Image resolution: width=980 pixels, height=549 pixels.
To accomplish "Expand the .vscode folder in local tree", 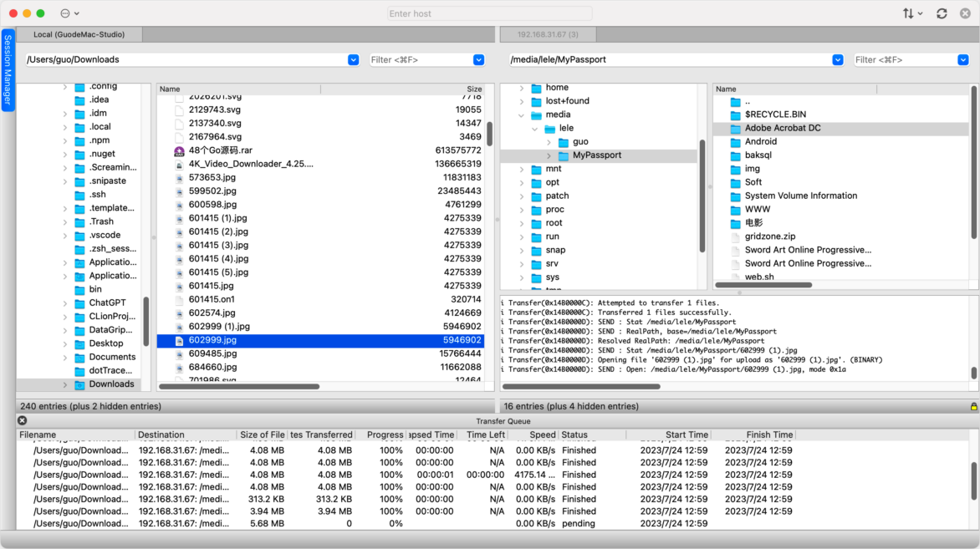I will click(65, 236).
